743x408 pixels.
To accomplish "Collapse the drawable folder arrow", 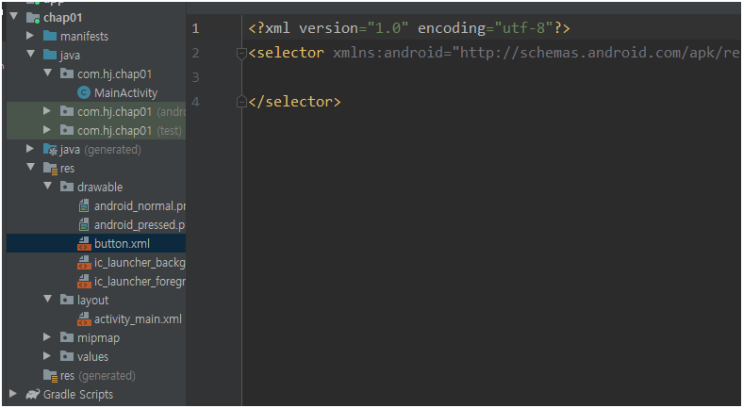I will (x=48, y=186).
